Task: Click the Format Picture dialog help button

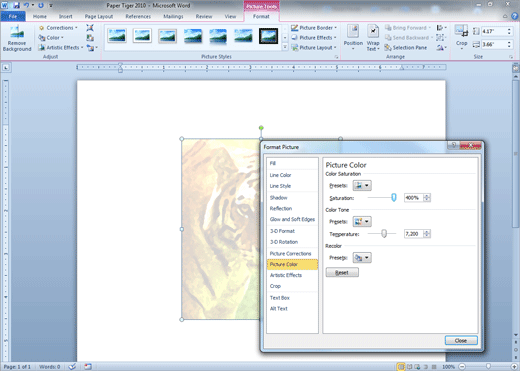Action: point(453,145)
